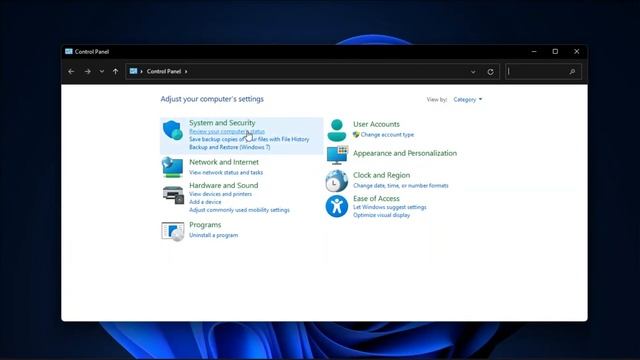Viewport: 640px width, 360px height.
Task: Open the View by Category dropdown
Action: tap(468, 99)
